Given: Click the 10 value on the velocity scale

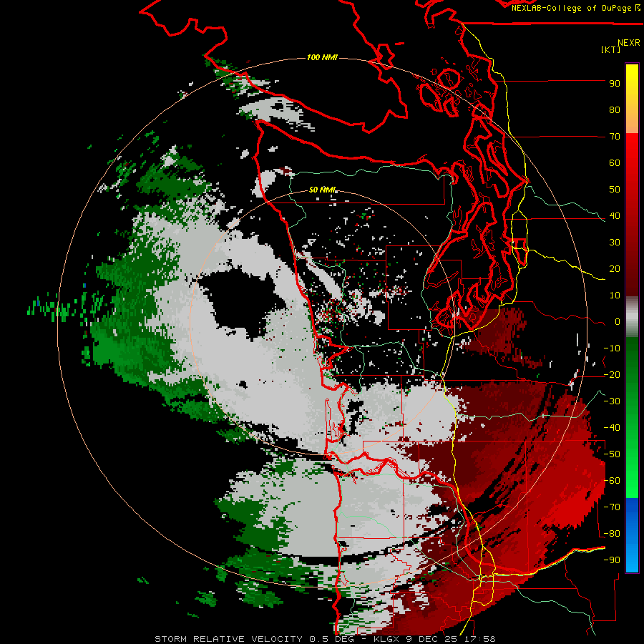Looking at the screenshot, I should coord(615,296).
